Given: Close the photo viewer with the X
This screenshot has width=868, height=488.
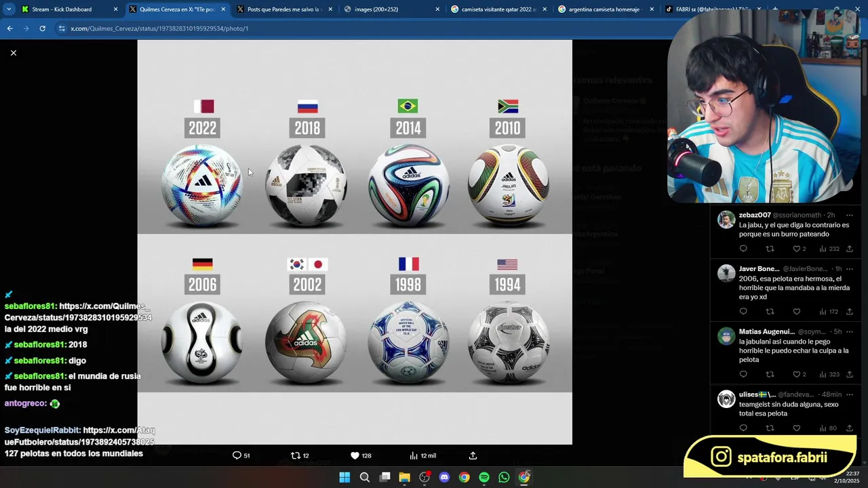Looking at the screenshot, I should tap(13, 53).
